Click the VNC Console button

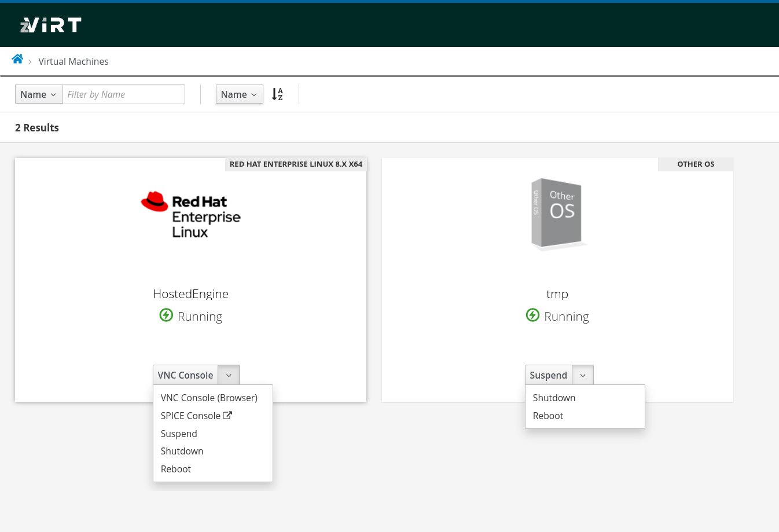[185, 375]
